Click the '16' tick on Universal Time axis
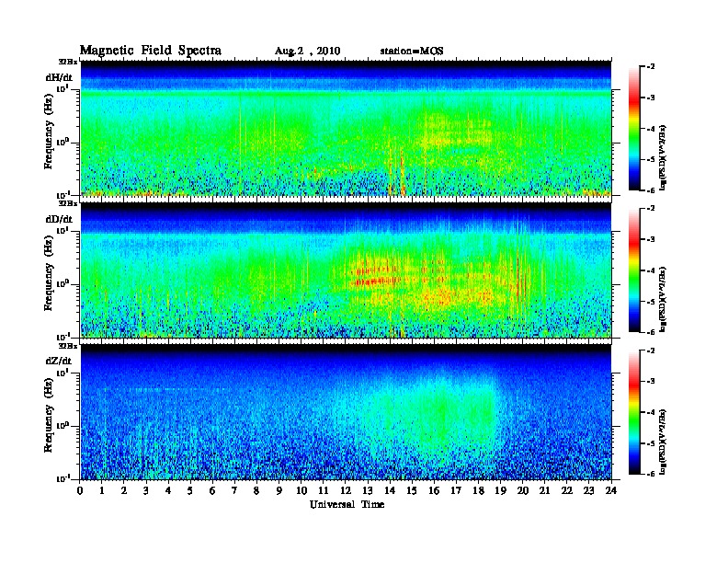 pyautogui.click(x=434, y=490)
